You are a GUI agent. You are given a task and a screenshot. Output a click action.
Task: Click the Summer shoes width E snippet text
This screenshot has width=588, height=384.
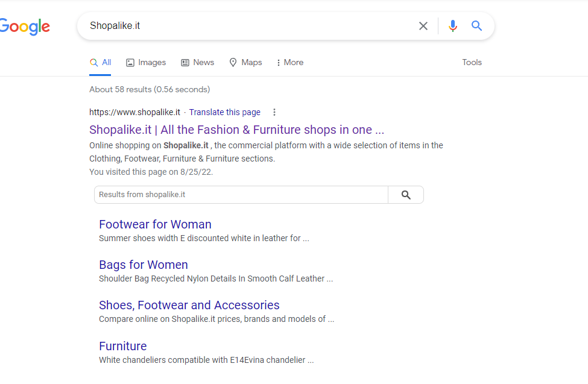pos(204,239)
